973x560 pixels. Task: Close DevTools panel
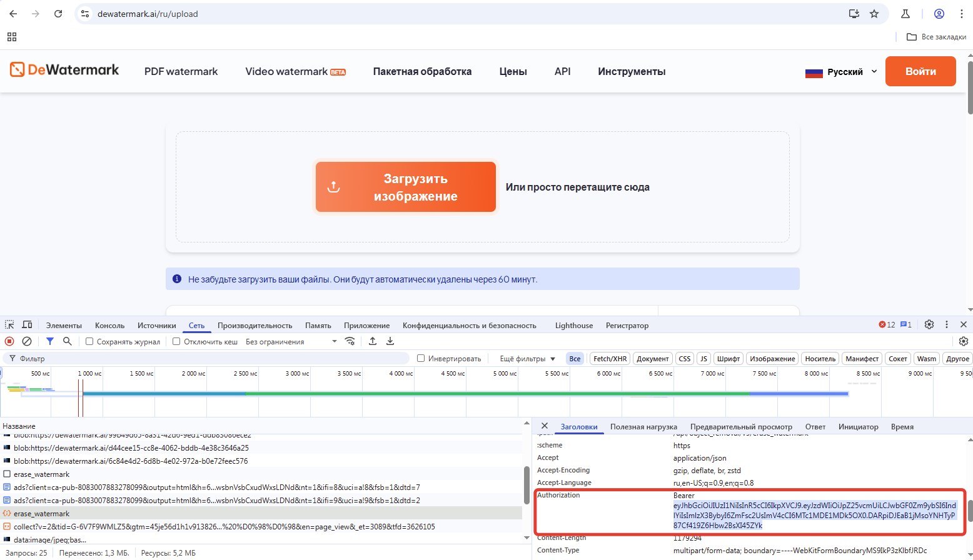coord(964,325)
